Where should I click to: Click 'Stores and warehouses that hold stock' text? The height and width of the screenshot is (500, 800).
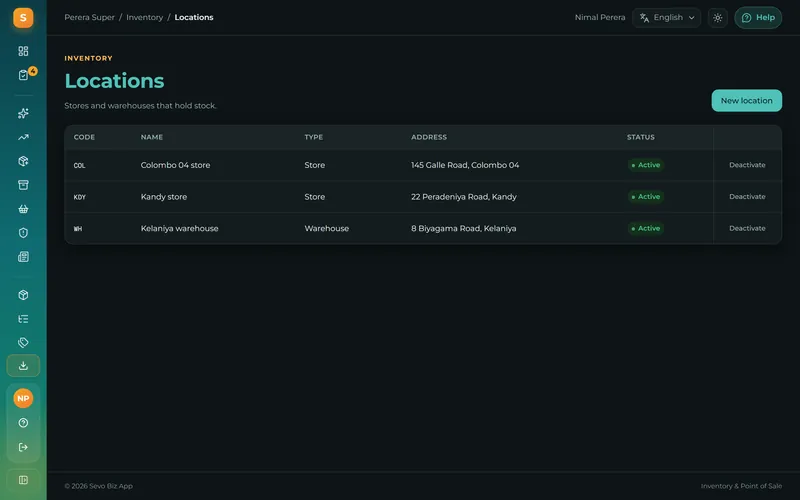[140, 106]
